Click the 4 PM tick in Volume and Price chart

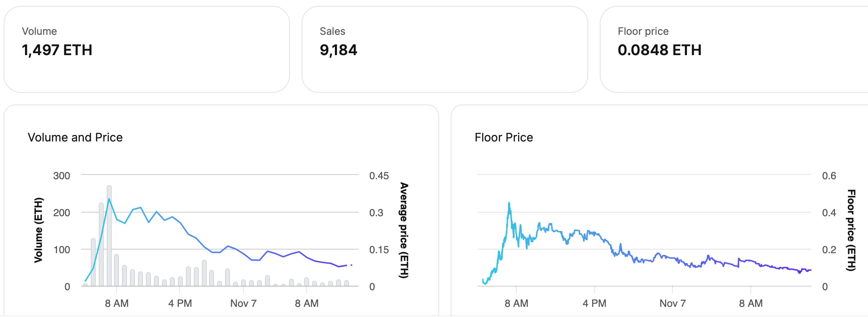(x=180, y=303)
